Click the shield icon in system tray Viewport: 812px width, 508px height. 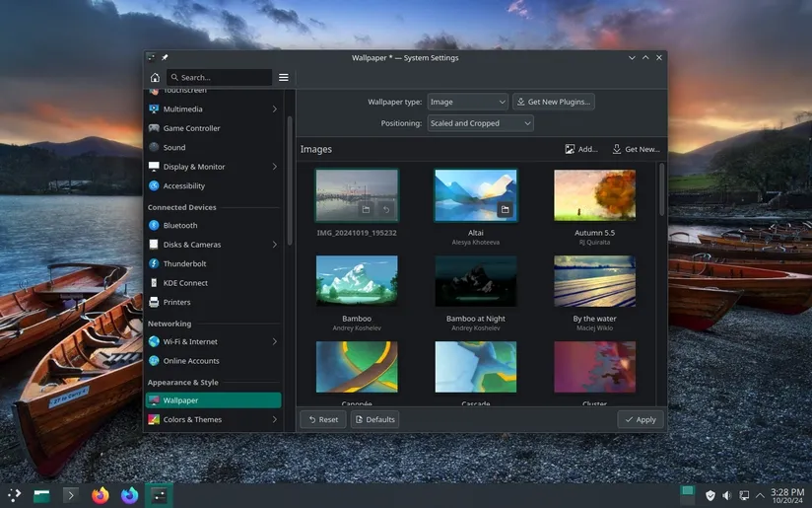(710, 495)
